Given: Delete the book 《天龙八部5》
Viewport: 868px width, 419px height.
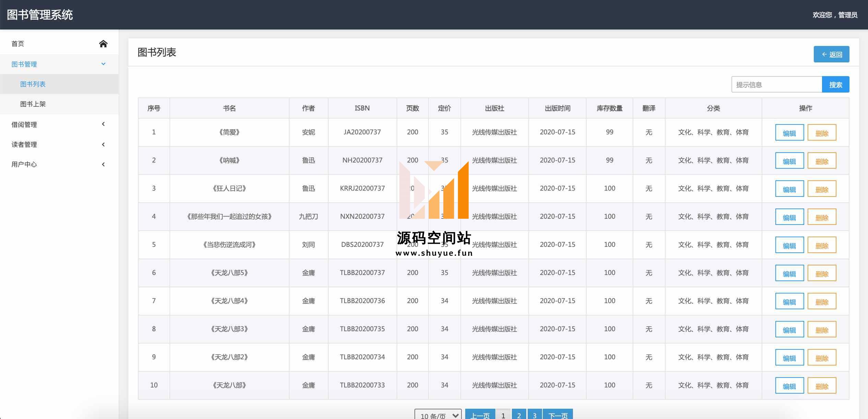Looking at the screenshot, I should [x=822, y=273].
